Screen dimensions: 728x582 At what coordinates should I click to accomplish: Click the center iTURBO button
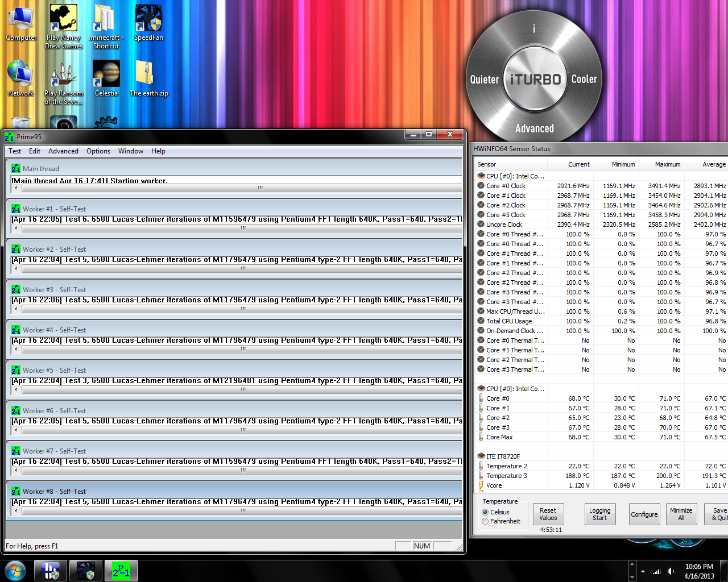[x=535, y=79]
